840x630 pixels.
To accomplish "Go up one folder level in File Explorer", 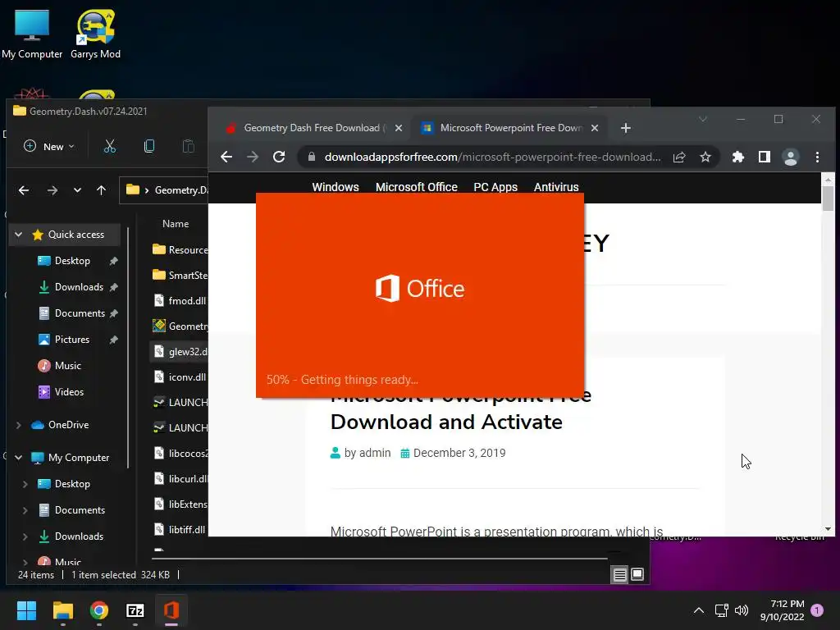I will click(101, 190).
